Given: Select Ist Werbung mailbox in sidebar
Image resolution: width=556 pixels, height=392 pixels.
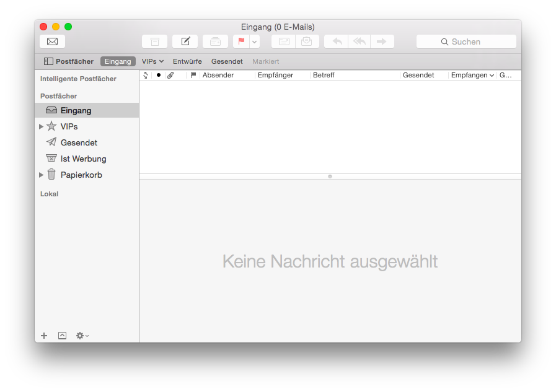Looking at the screenshot, I should point(83,159).
